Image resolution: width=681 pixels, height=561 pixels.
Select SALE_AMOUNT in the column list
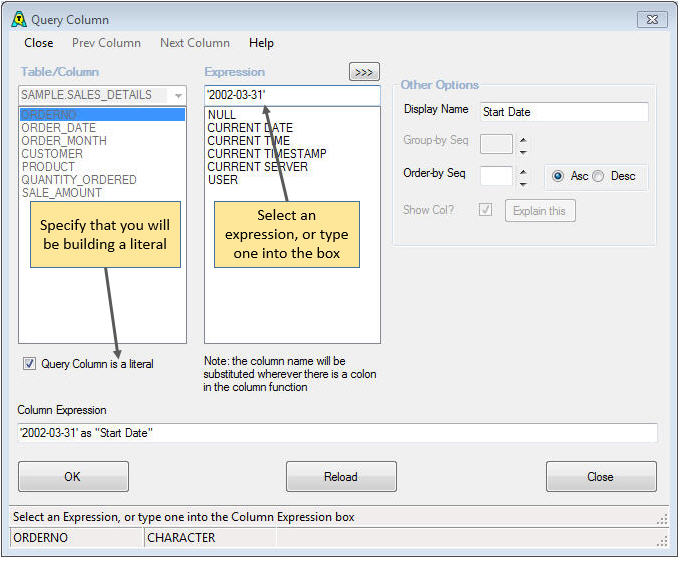pyautogui.click(x=102, y=193)
